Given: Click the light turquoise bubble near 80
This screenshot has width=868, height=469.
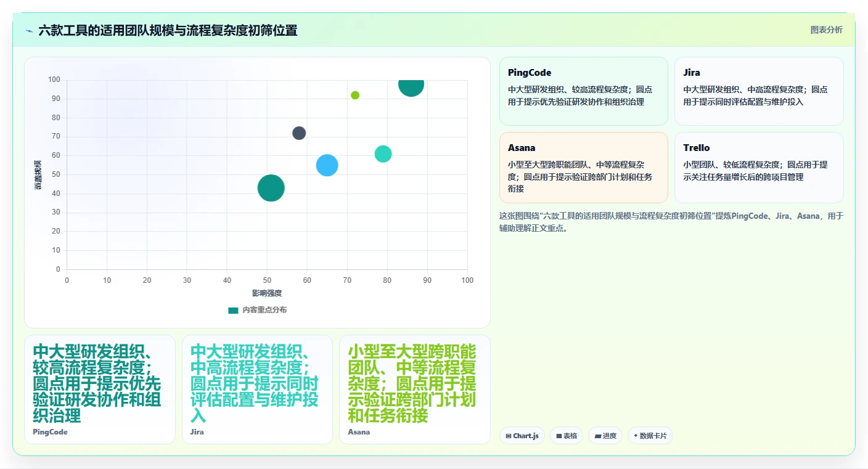Looking at the screenshot, I should click(383, 154).
